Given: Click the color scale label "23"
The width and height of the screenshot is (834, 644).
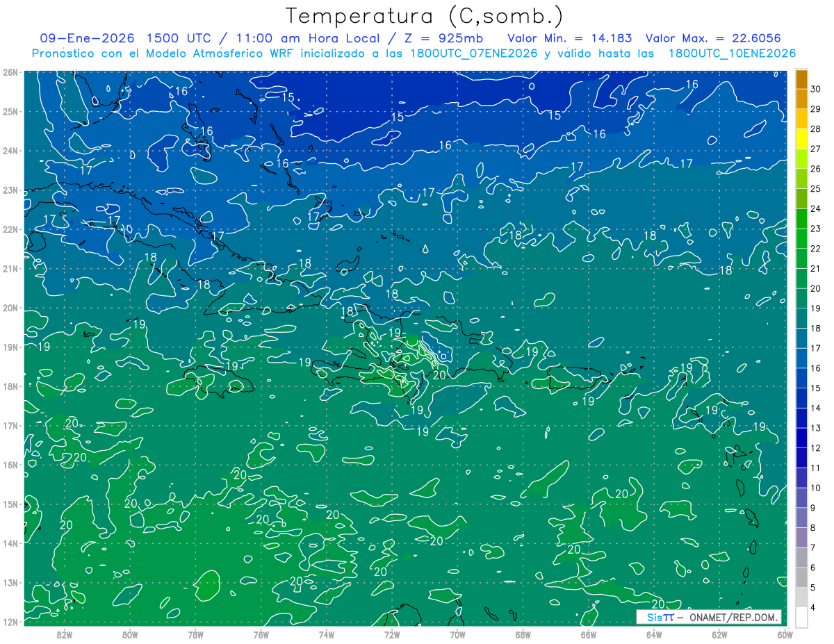Looking at the screenshot, I should click(816, 229).
